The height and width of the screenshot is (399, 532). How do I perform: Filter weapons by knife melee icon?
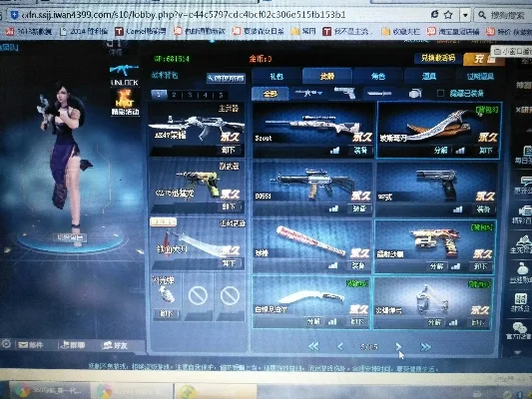click(379, 93)
